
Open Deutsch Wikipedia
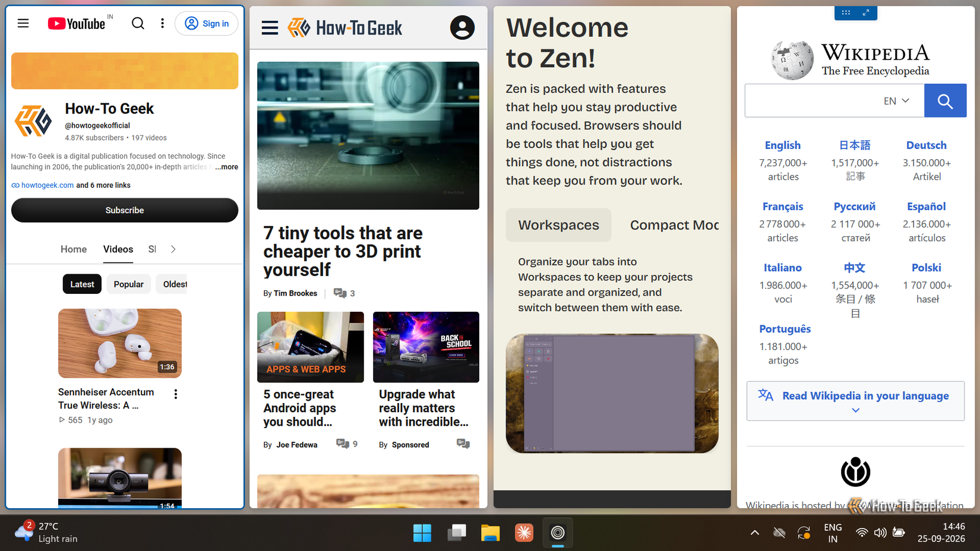tap(927, 145)
